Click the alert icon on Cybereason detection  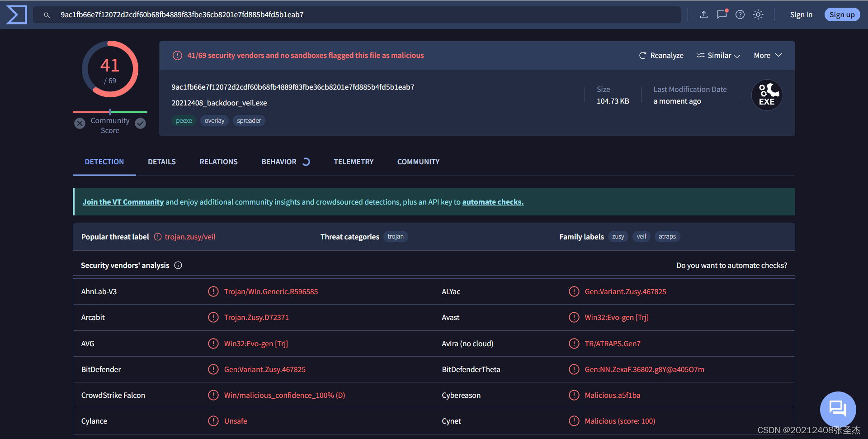click(574, 395)
